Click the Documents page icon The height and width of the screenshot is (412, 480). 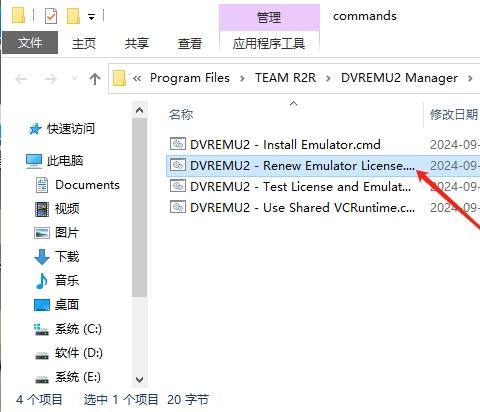tap(42, 185)
